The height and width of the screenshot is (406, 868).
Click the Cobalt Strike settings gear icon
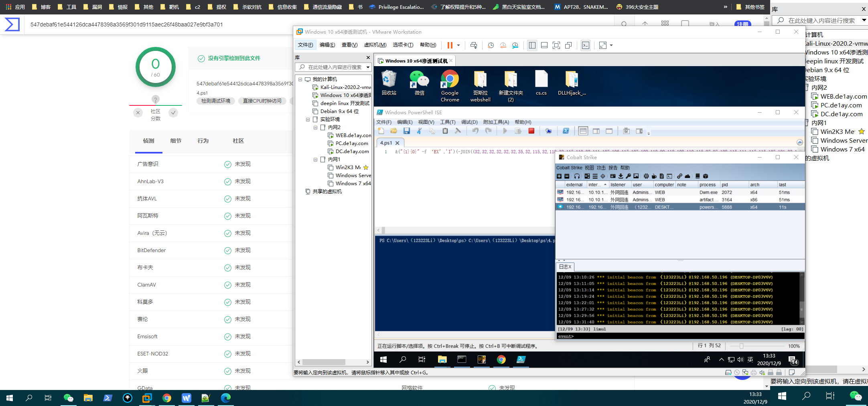(x=646, y=176)
